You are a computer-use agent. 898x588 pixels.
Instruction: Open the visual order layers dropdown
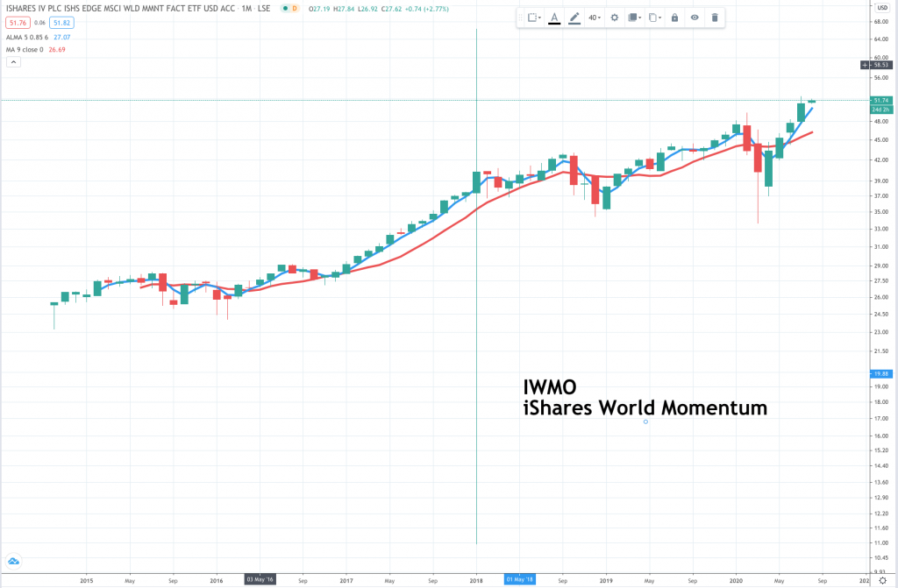pos(634,18)
